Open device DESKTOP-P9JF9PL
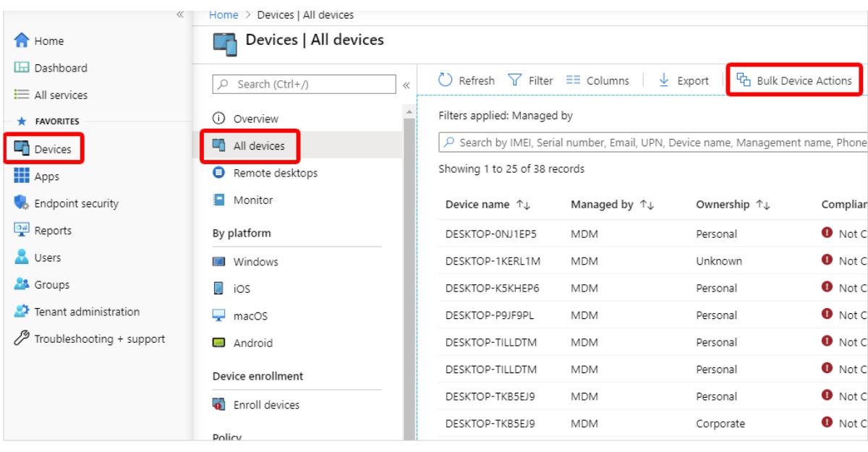 pyautogui.click(x=490, y=315)
